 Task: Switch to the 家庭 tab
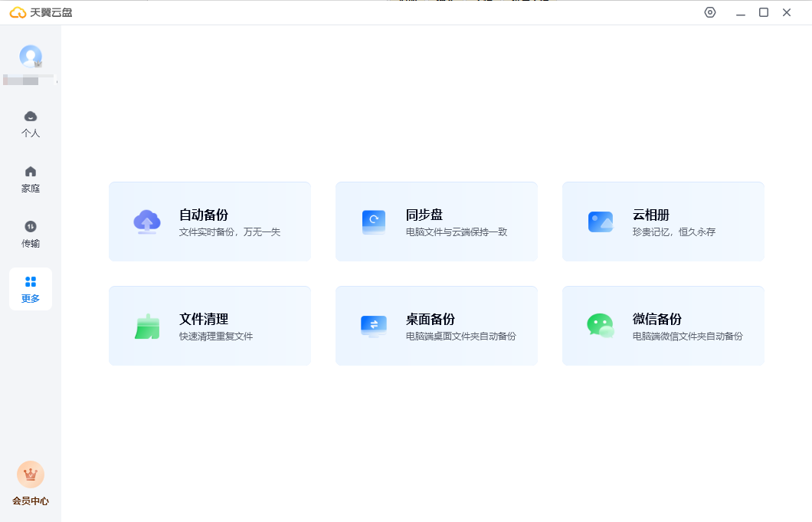31,179
